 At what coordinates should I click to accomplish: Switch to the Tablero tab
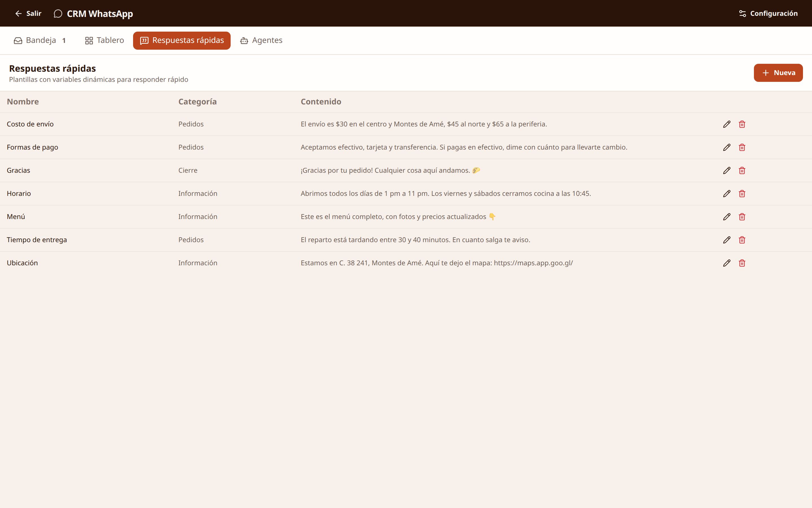pyautogui.click(x=104, y=41)
